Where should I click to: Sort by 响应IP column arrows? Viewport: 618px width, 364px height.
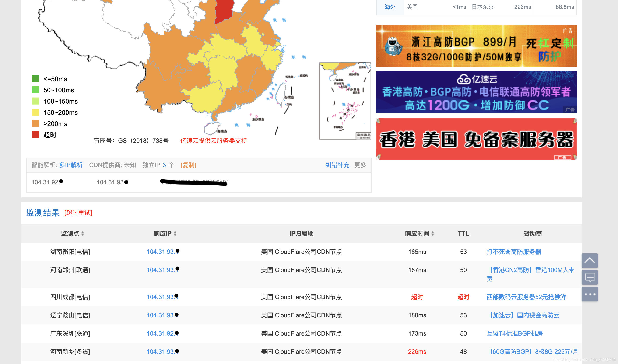point(175,234)
